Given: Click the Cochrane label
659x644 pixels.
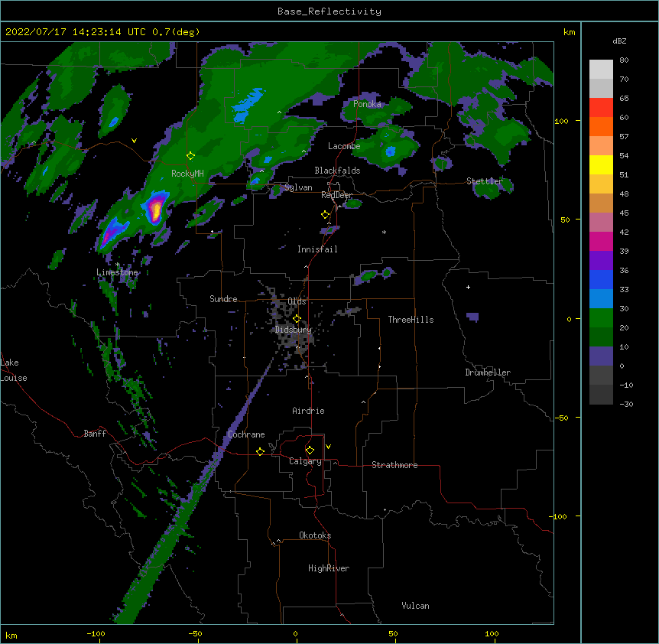Looking at the screenshot, I should click(246, 434).
